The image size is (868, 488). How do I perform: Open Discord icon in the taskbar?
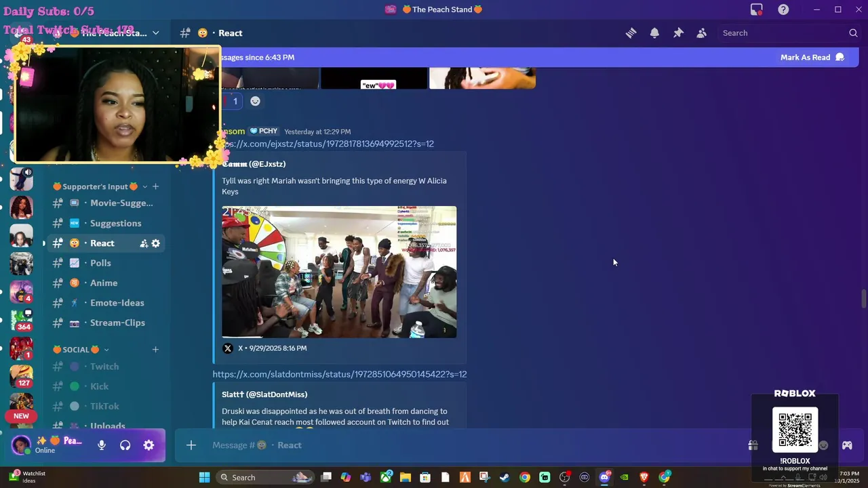[604, 477]
